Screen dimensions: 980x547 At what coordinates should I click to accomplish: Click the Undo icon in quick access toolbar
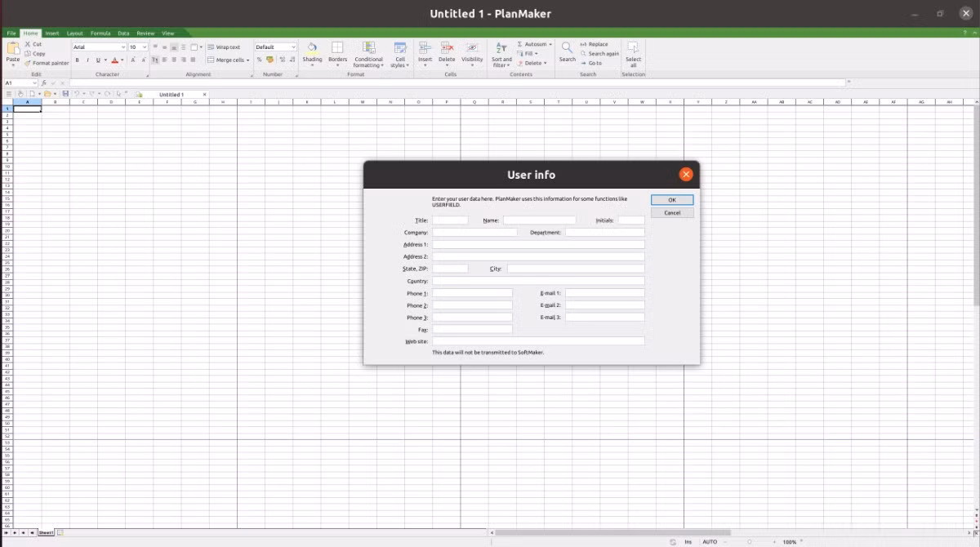pos(76,95)
